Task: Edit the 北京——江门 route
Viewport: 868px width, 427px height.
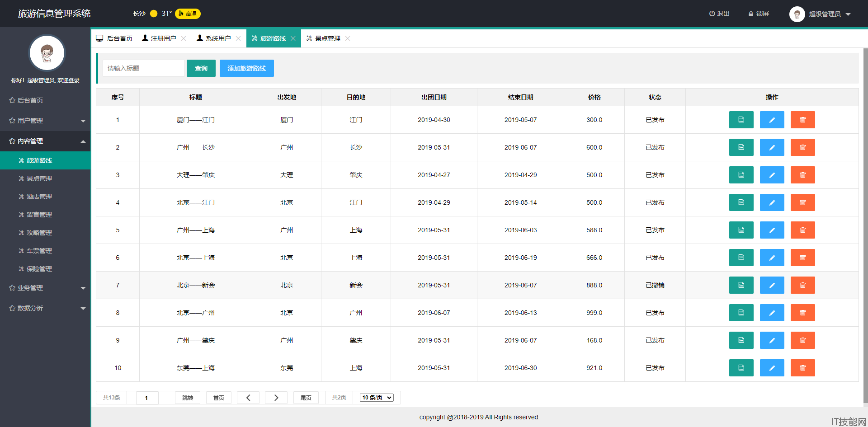Action: coord(772,202)
